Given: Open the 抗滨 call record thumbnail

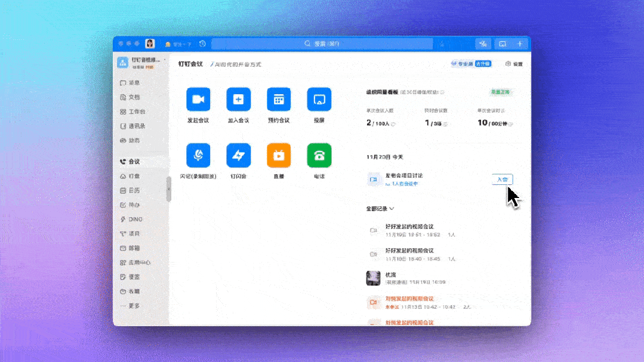Looking at the screenshot, I should tap(374, 278).
